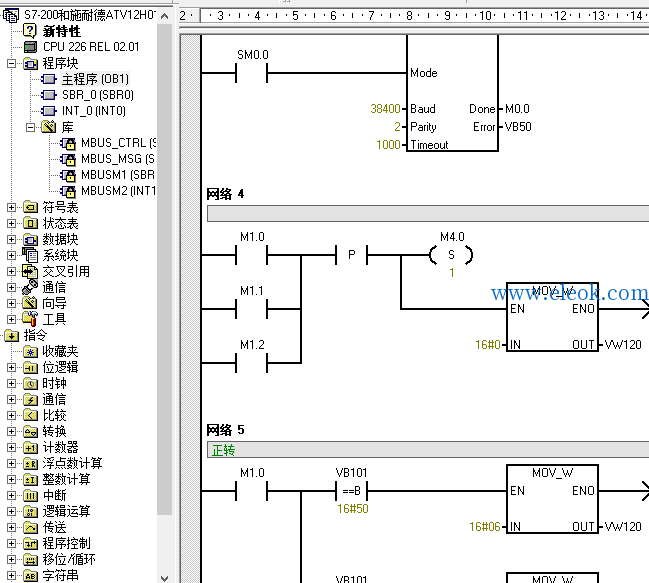Collapse the 程序块 tree node
Image resolution: width=649 pixels, height=583 pixels.
click(x=12, y=64)
